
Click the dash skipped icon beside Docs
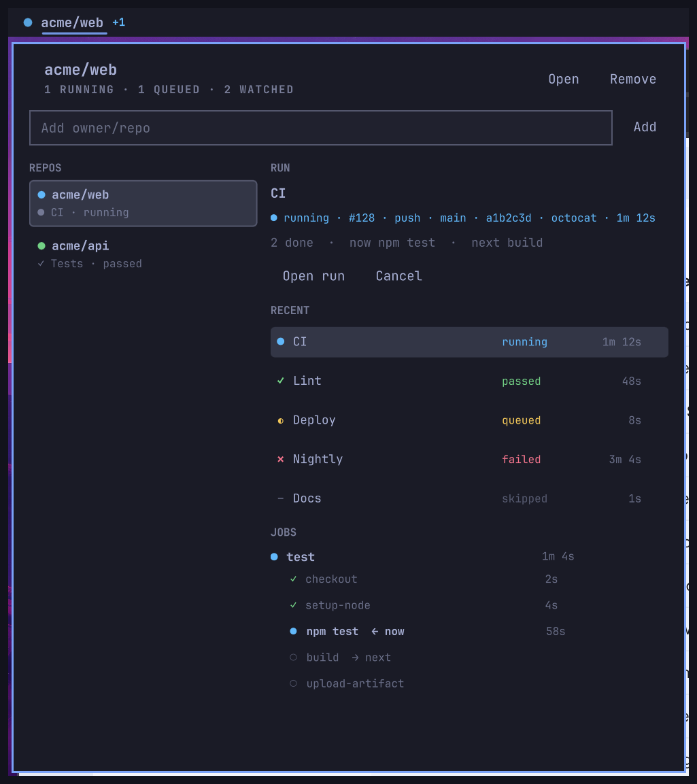click(x=280, y=498)
